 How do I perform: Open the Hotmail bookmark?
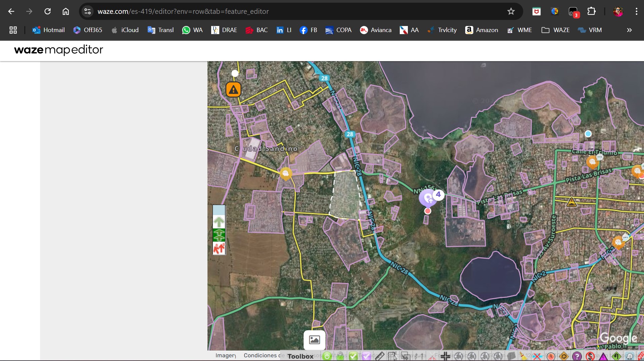pyautogui.click(x=48, y=30)
